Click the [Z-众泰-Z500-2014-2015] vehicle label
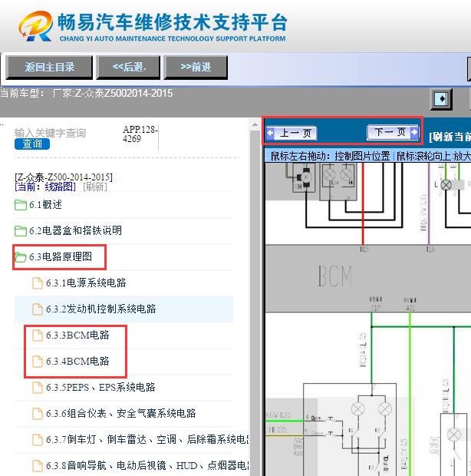 (64, 177)
